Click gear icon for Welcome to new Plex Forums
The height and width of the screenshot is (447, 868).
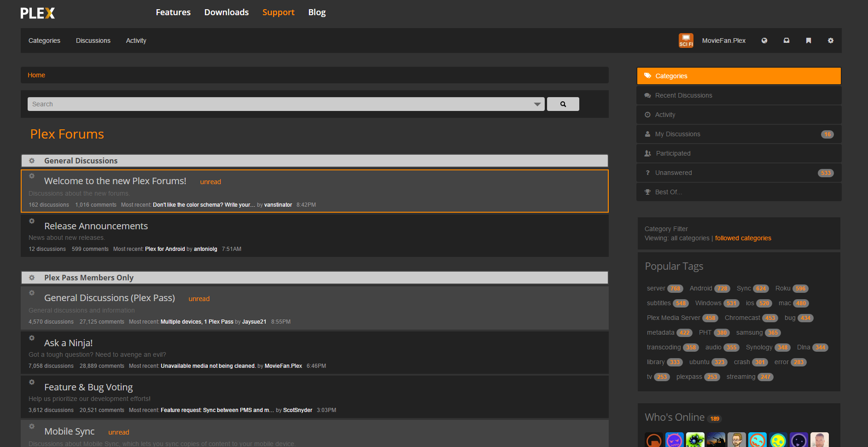[32, 176]
